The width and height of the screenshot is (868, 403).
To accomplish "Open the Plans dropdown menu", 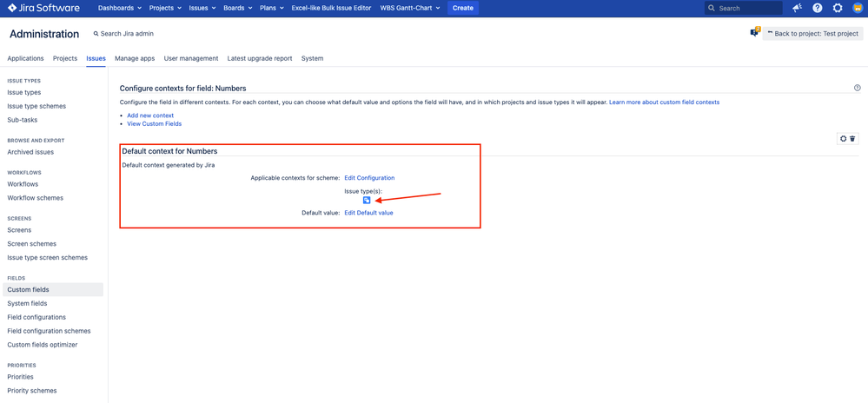I will pos(272,8).
